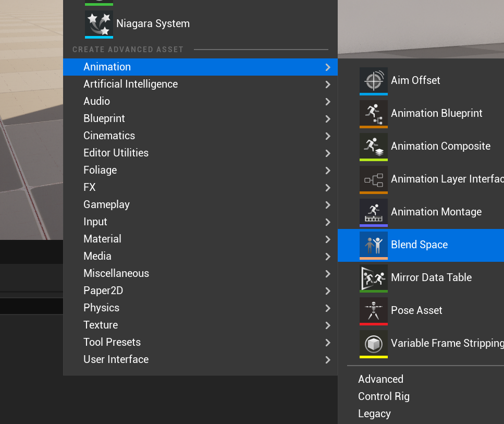Expand the Input submenu arrow

pyautogui.click(x=327, y=222)
